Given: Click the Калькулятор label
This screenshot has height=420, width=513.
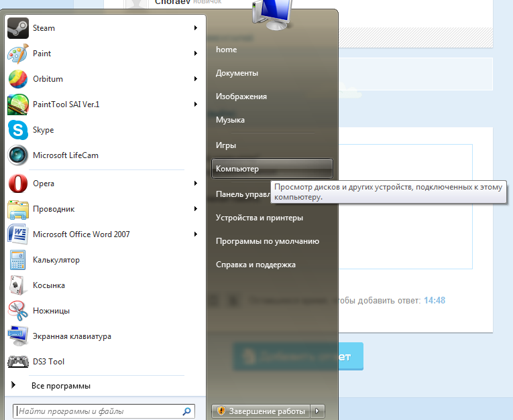Looking at the screenshot, I should 56,260.
